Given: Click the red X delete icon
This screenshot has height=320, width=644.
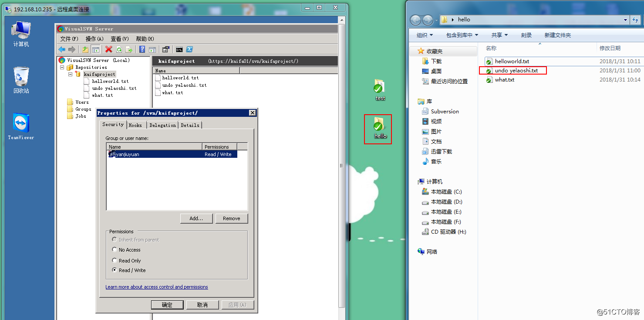Looking at the screenshot, I should (x=108, y=49).
